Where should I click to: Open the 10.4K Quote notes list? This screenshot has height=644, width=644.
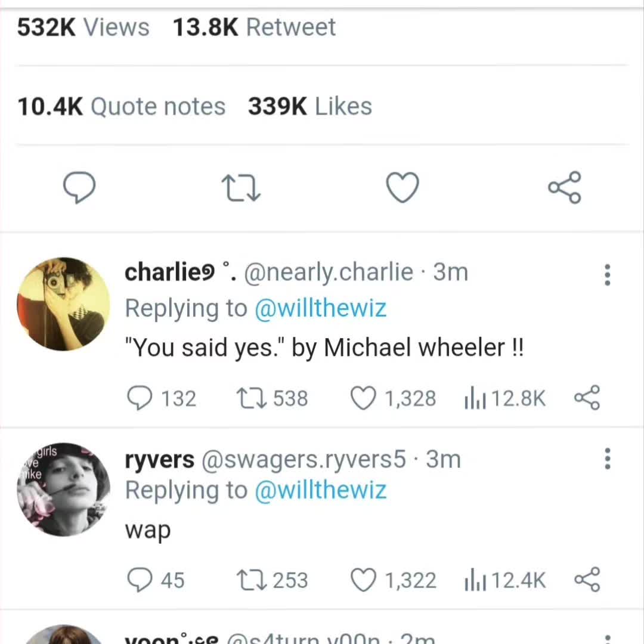121,106
